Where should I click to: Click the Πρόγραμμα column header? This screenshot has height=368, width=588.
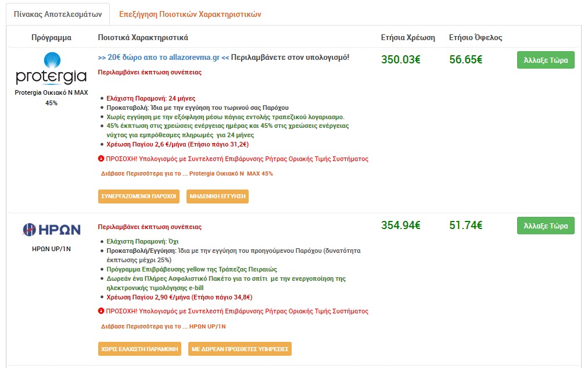pyautogui.click(x=51, y=38)
